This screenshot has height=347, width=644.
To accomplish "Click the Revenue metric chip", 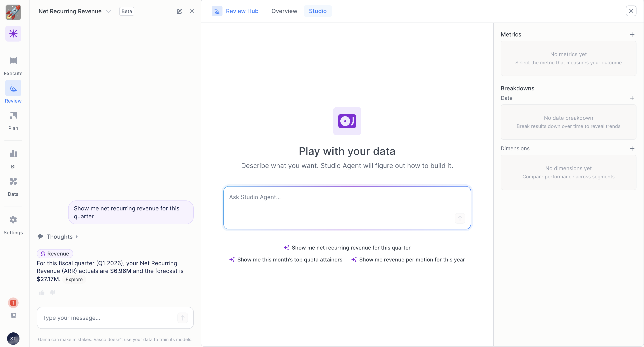I will point(55,254).
